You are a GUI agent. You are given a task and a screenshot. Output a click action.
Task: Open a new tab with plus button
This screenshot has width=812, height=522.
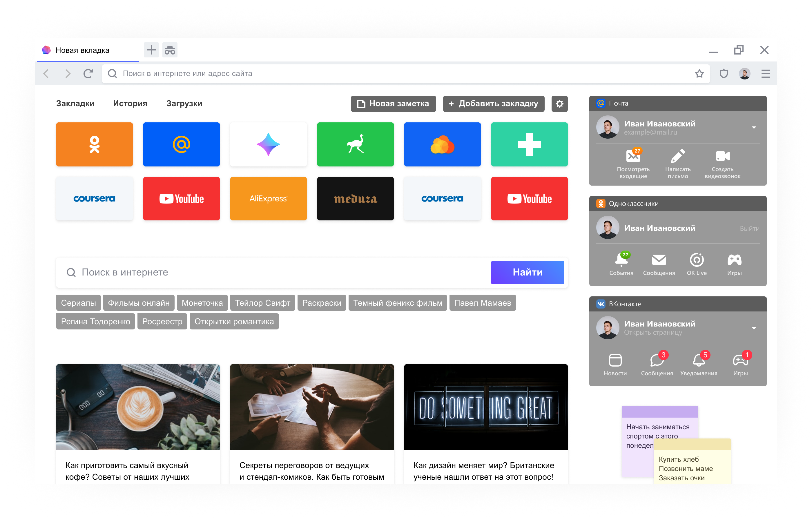(x=151, y=50)
